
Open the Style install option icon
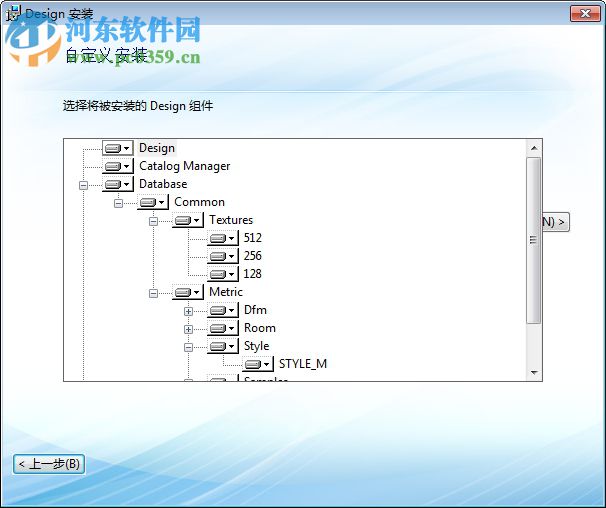click(223, 346)
